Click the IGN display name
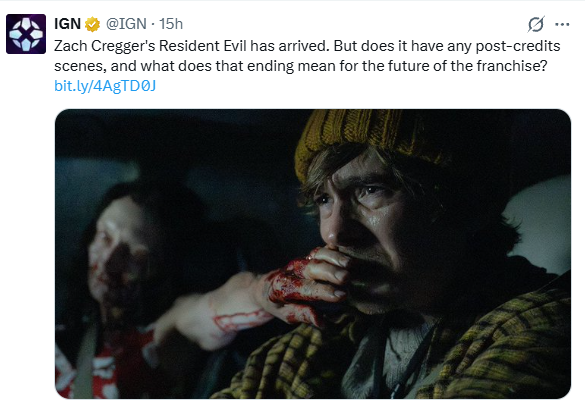 click(x=67, y=24)
